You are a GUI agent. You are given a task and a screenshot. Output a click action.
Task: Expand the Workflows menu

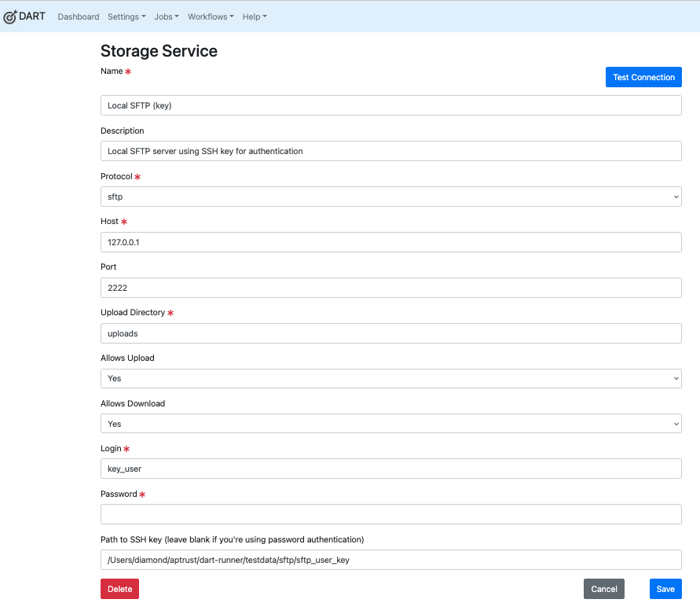[x=210, y=17]
